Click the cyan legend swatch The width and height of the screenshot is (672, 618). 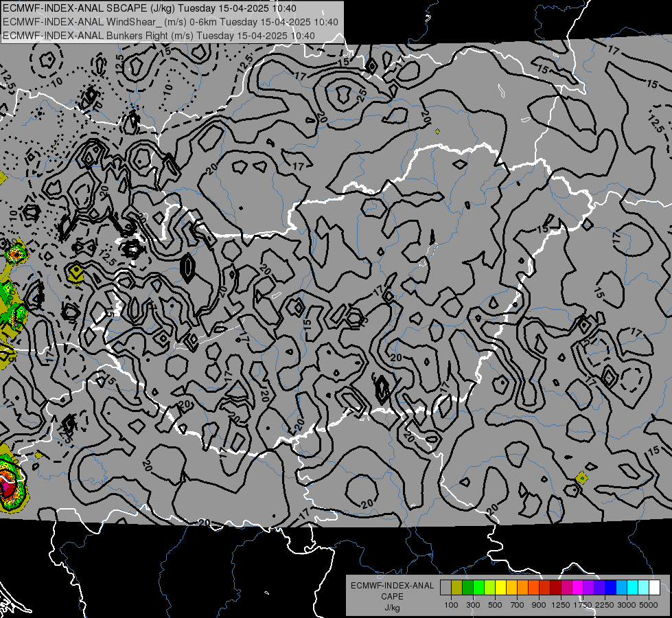(x=633, y=588)
